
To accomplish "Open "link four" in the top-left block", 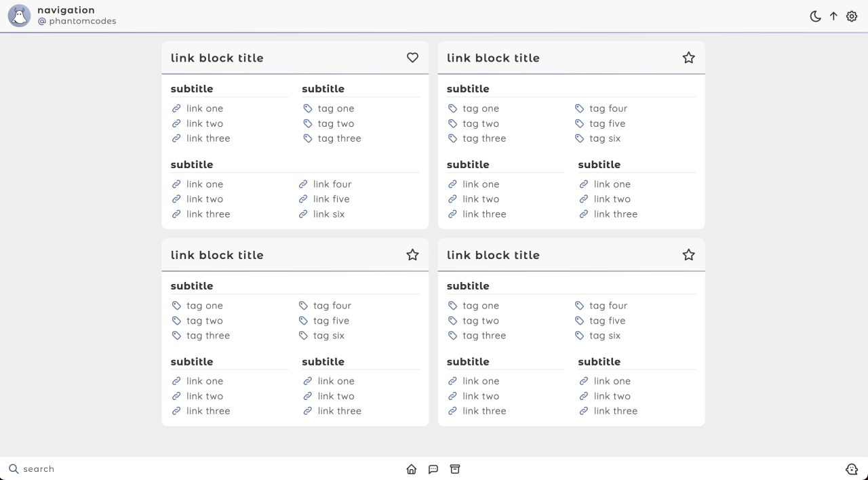I will tap(332, 184).
